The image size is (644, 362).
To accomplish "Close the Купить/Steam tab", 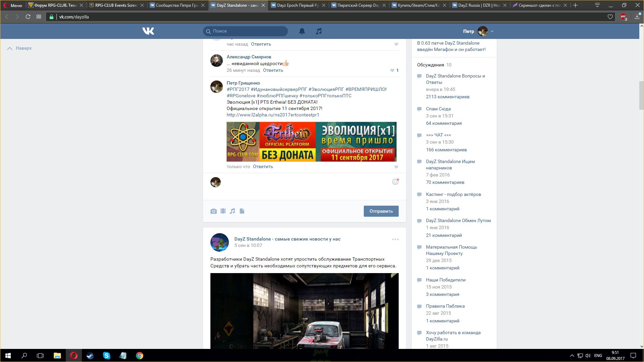I will (x=444, y=5).
